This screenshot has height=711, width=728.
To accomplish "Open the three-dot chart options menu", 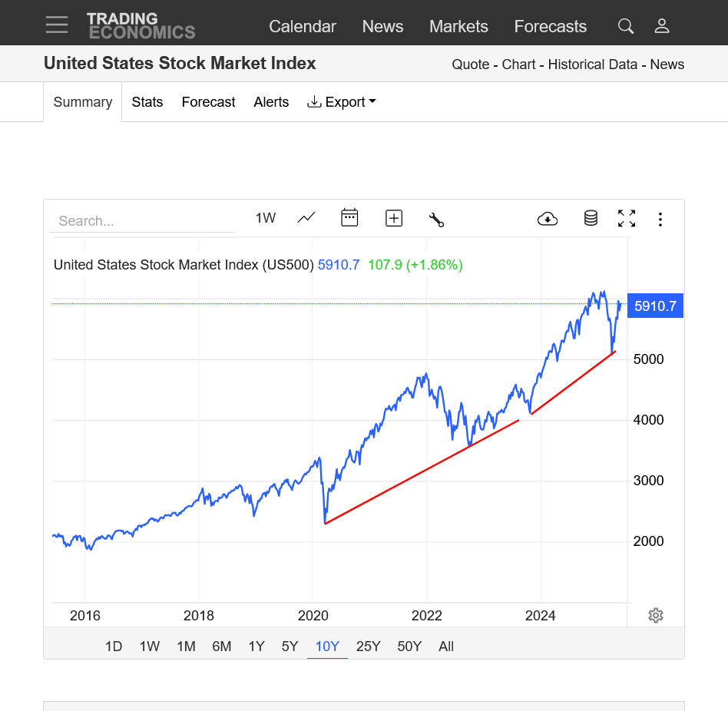I will [x=660, y=220].
